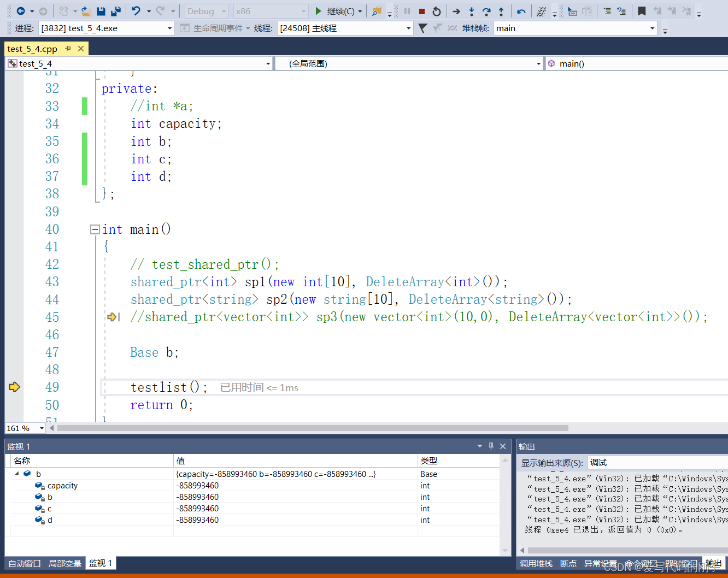Open the Navigate Backward history dropdown

[x=32, y=11]
